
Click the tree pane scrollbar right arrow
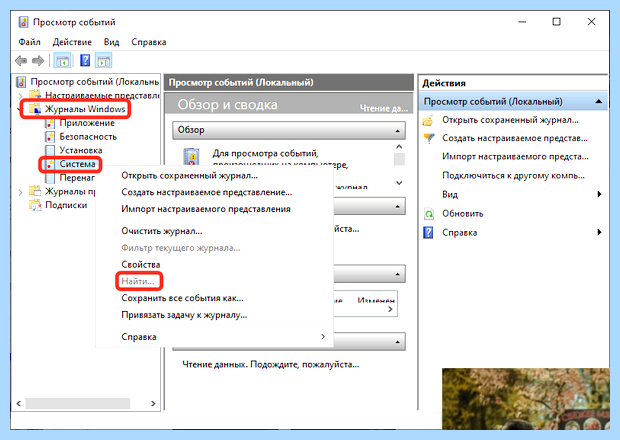pos(153,404)
